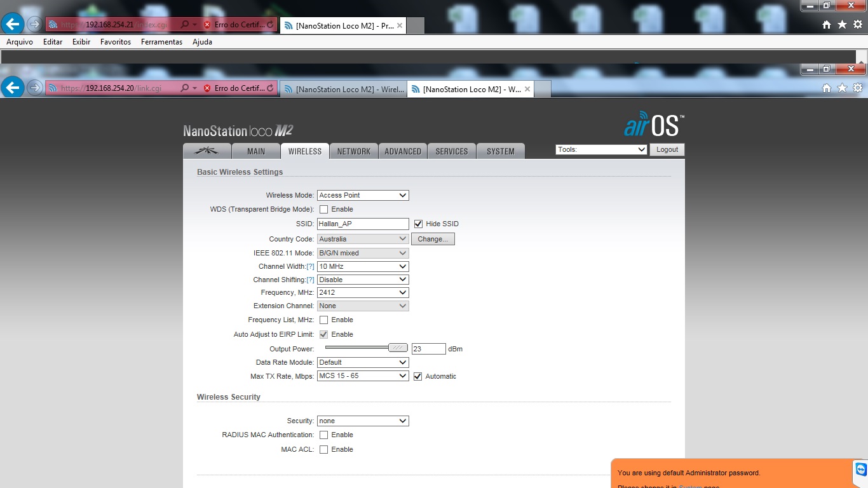Click the Change... country button

pyautogui.click(x=433, y=239)
